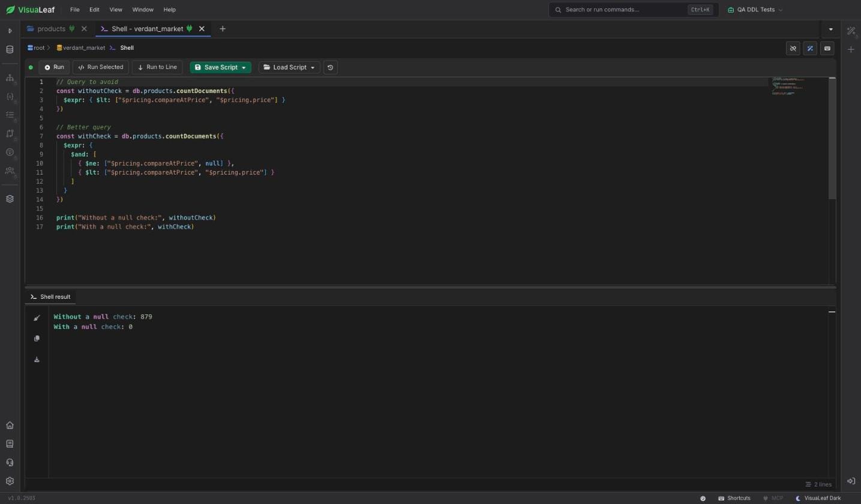Clear the shell result with broom icon
Screen dimensions: 861x504
[x=37, y=318]
